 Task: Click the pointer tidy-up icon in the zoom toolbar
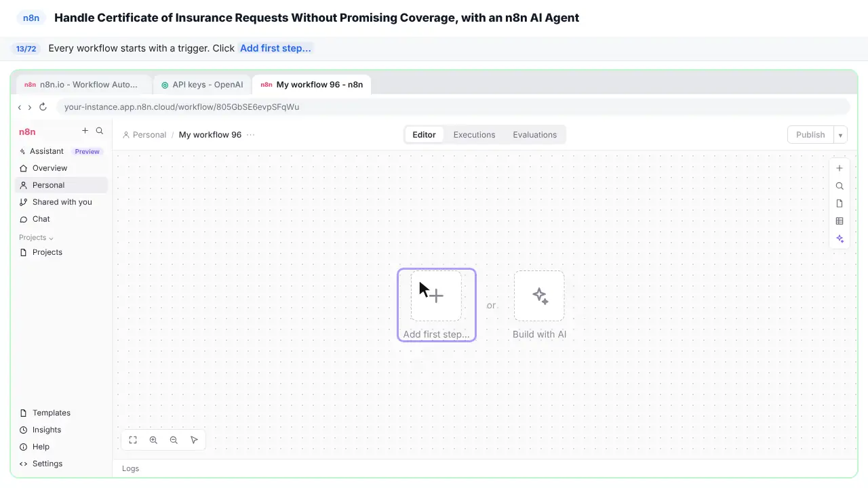194,440
